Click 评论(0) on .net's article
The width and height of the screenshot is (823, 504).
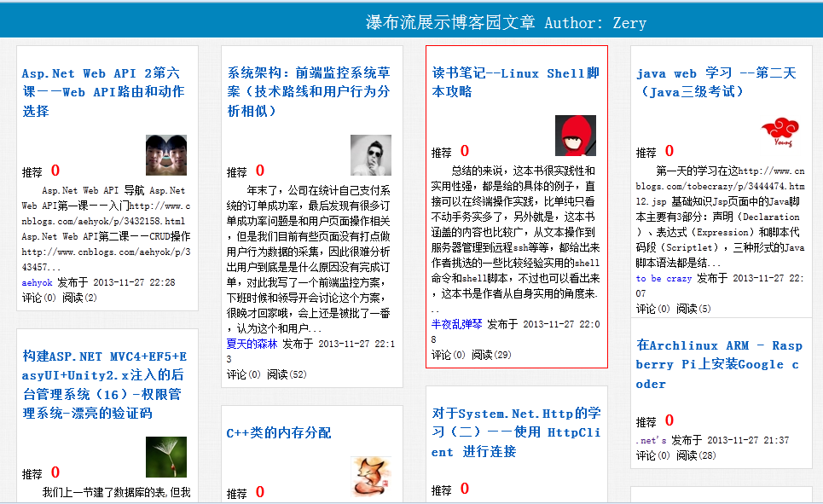653,455
